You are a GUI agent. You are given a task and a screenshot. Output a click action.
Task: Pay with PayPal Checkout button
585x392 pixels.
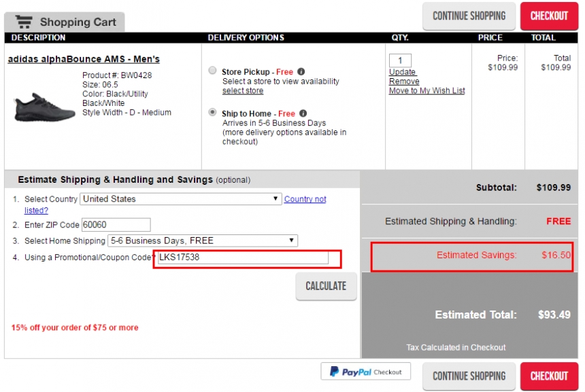pyautogui.click(x=366, y=372)
